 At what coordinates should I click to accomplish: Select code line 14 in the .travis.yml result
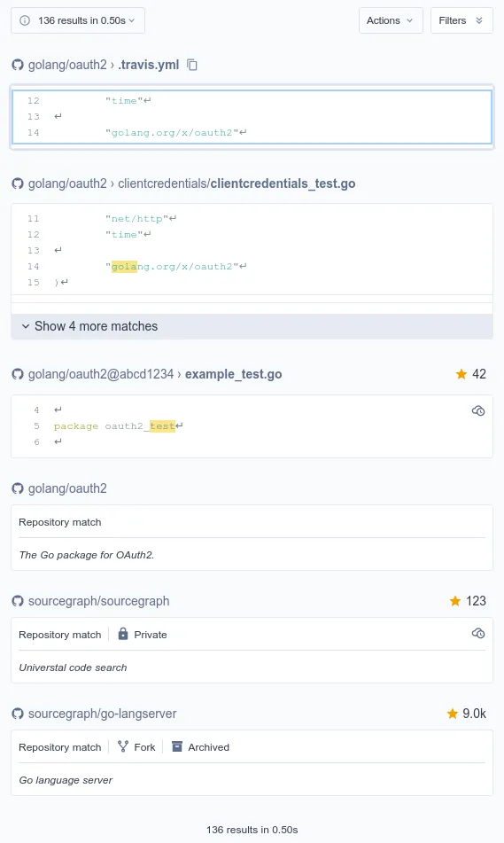[x=252, y=132]
